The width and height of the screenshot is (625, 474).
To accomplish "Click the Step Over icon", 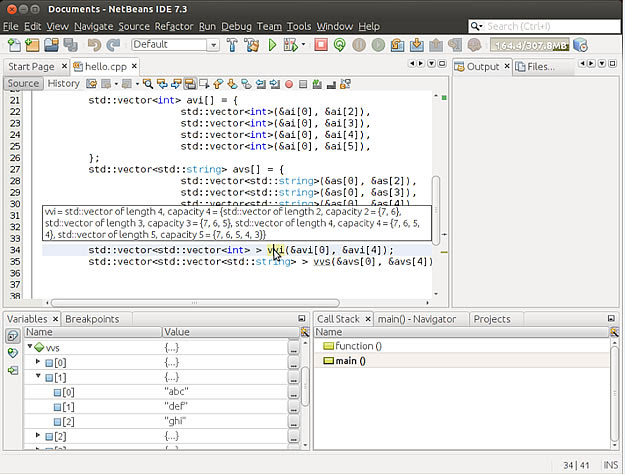I will point(397,45).
